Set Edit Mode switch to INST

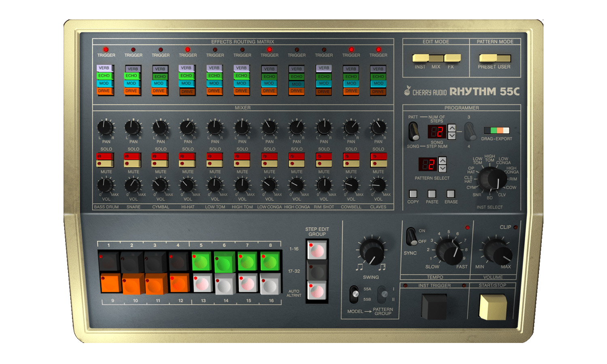(420, 58)
